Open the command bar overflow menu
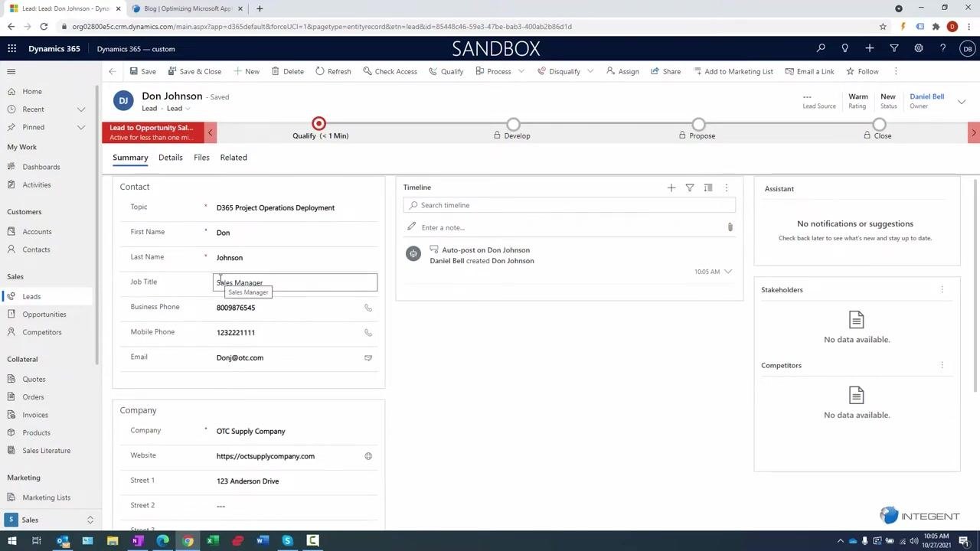The height and width of the screenshot is (551, 980). coord(896,71)
